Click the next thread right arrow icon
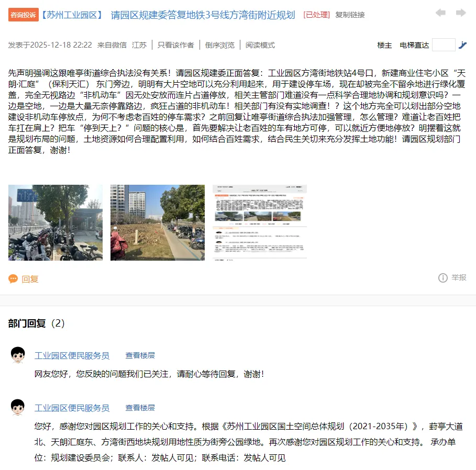This screenshot has height=470, width=476. (461, 13)
